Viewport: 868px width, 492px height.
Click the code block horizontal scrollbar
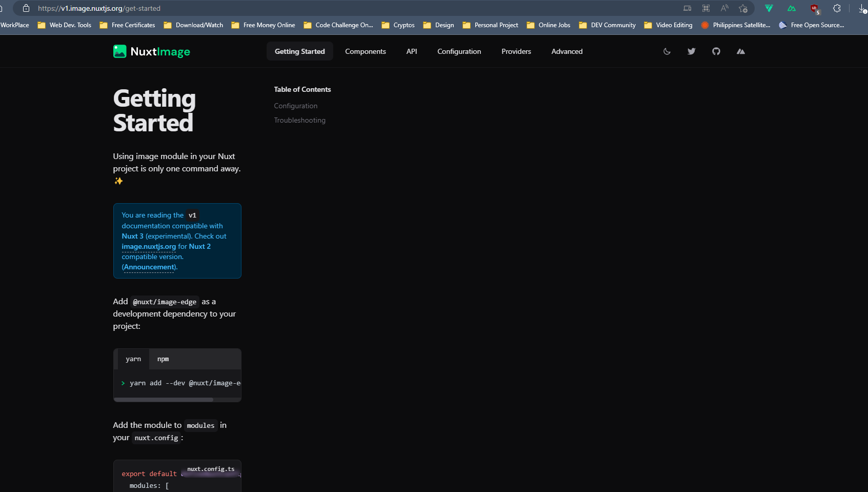point(164,399)
